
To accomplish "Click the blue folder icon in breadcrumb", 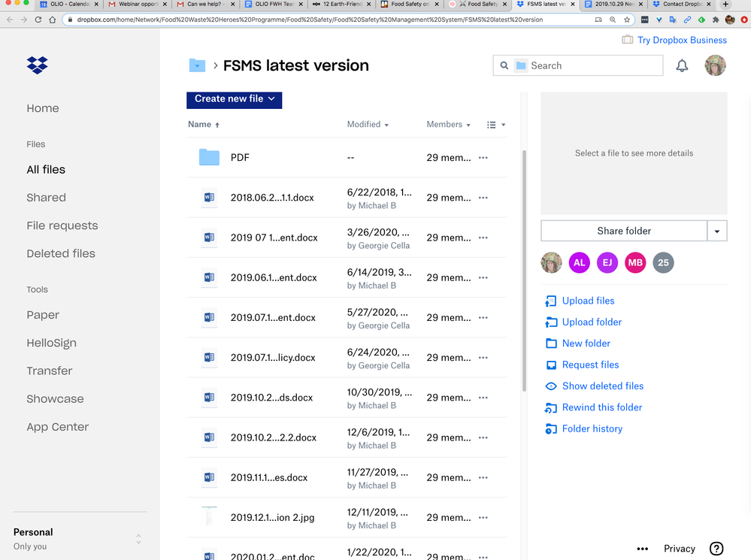I will [197, 65].
